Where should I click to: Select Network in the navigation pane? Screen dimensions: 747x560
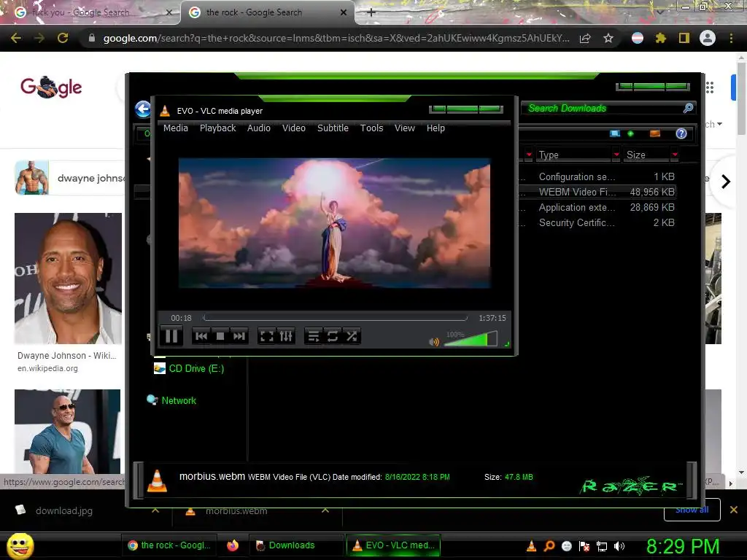point(171,400)
